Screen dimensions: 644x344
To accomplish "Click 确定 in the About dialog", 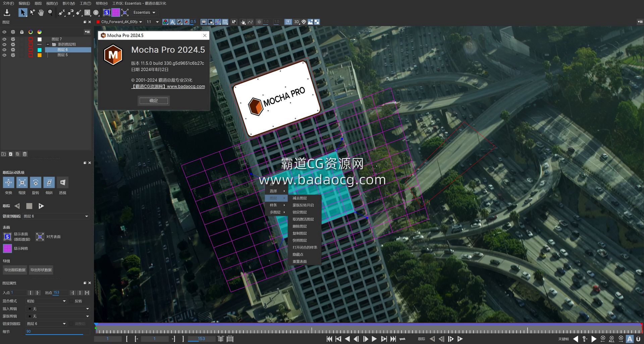I will click(x=154, y=101).
